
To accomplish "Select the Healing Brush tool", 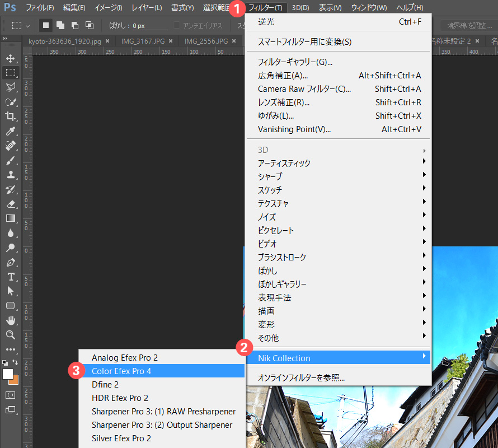I will pyautogui.click(x=11, y=146).
